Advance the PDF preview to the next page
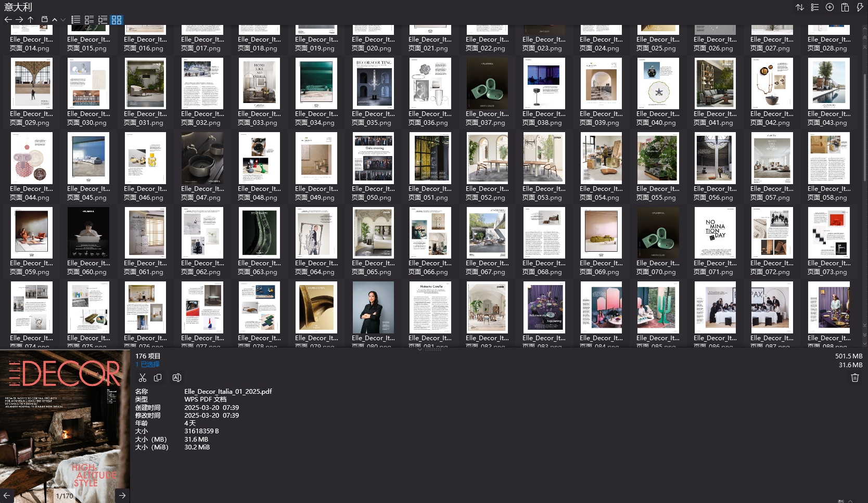 tap(122, 496)
